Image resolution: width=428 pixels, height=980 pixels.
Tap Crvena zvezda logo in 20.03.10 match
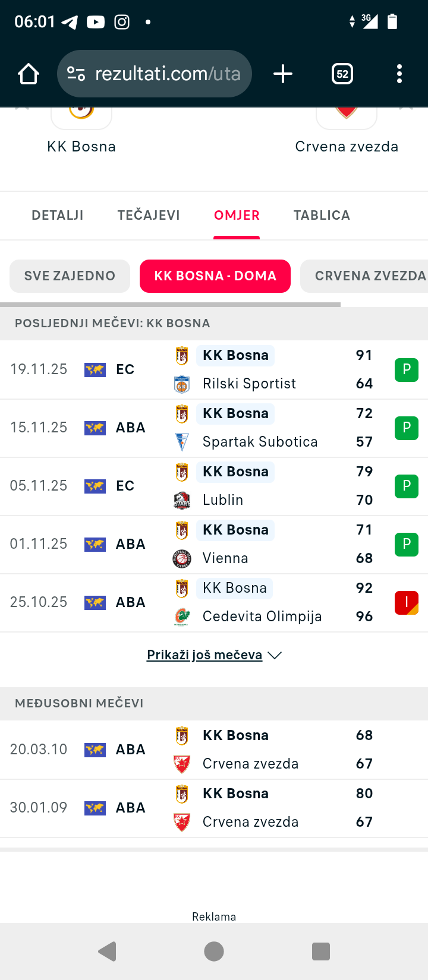click(x=182, y=764)
